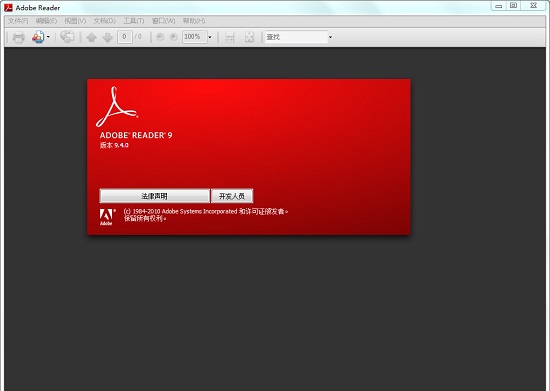The width and height of the screenshot is (550, 391).
Task: Go to the next page with the down arrow
Action: click(x=107, y=37)
